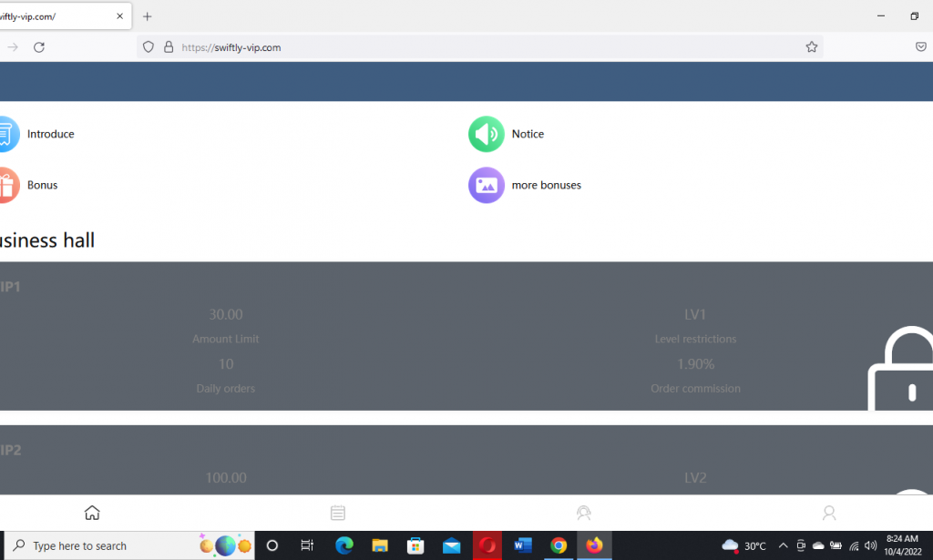Open a new browser tab
The height and width of the screenshot is (560, 933).
[x=148, y=16]
